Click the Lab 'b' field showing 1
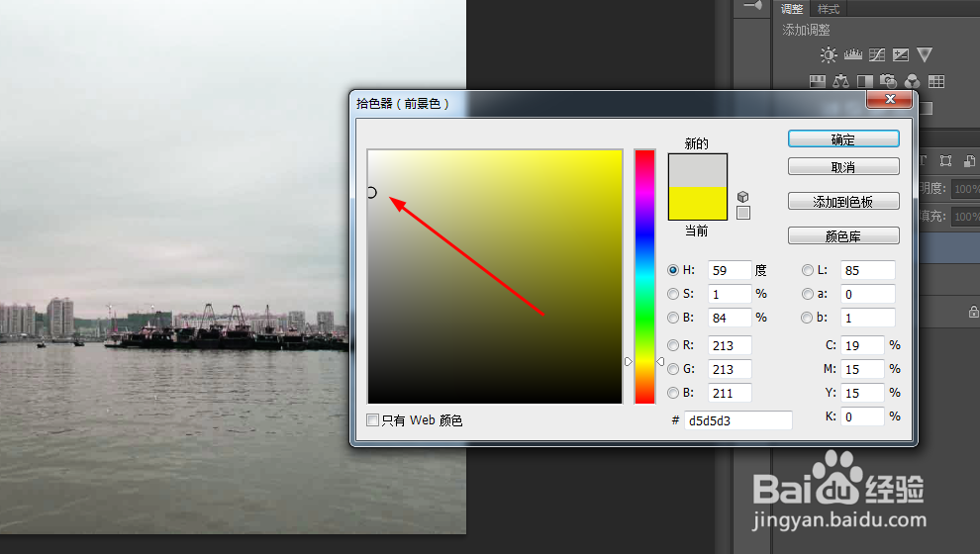The width and height of the screenshot is (980, 554). click(868, 318)
